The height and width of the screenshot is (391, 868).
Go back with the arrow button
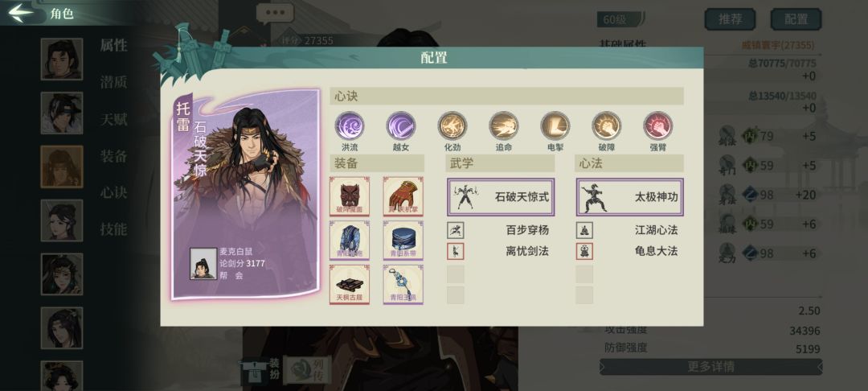tap(21, 12)
